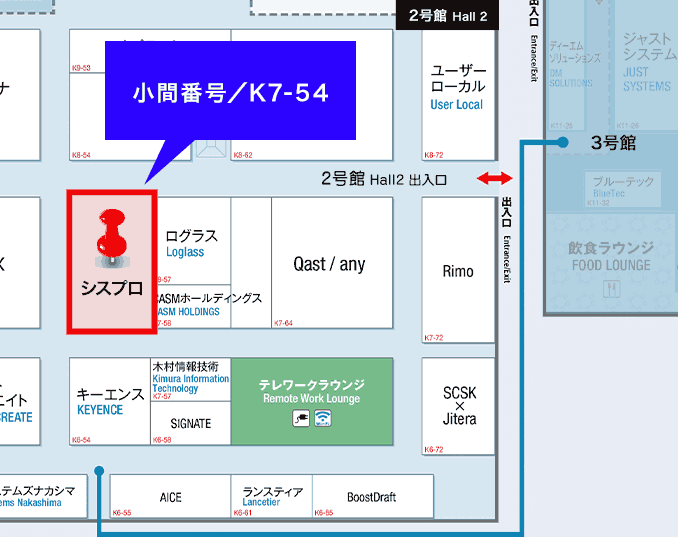Image resolution: width=678 pixels, height=537 pixels.
Task: Click booth number K7-72
Action: pyautogui.click(x=434, y=337)
